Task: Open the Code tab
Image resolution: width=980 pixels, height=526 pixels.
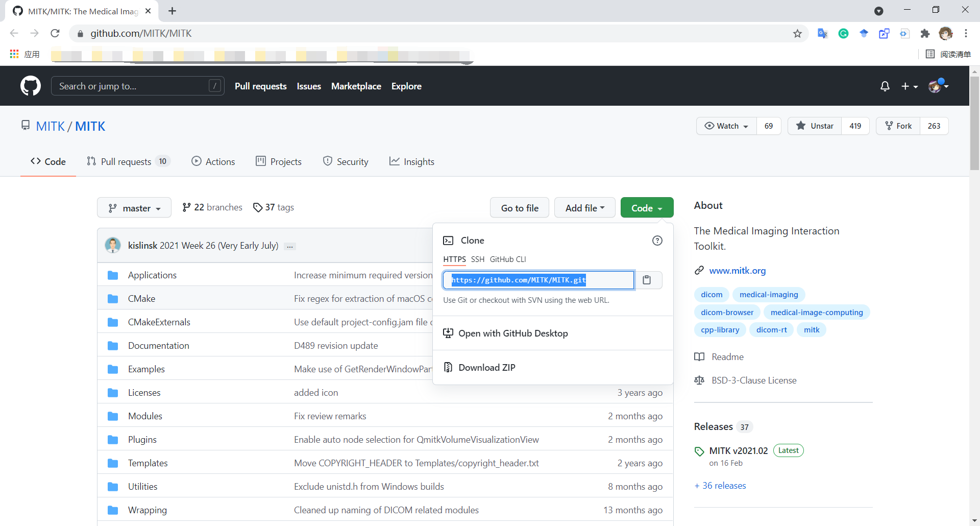Action: click(48, 162)
